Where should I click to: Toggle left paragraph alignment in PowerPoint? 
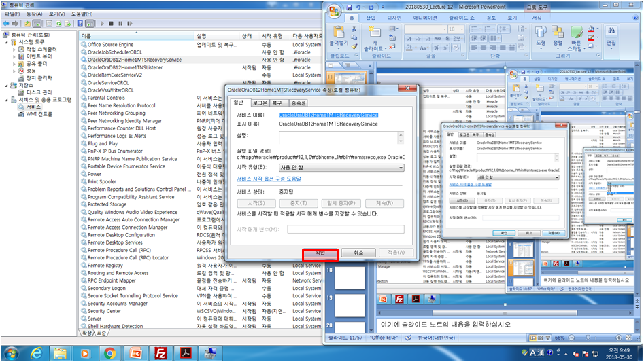474,48
